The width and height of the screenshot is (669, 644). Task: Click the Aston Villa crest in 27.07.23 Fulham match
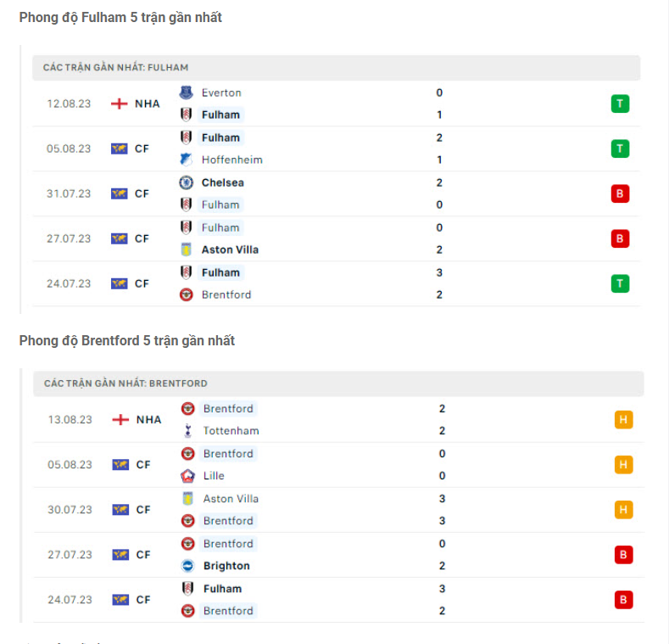coord(186,249)
